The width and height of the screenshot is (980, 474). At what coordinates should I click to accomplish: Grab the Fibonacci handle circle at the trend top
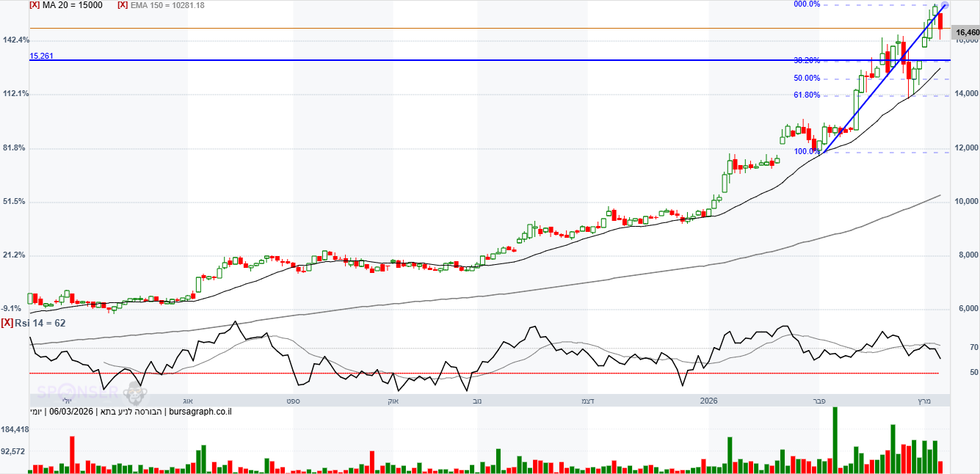(x=945, y=5)
